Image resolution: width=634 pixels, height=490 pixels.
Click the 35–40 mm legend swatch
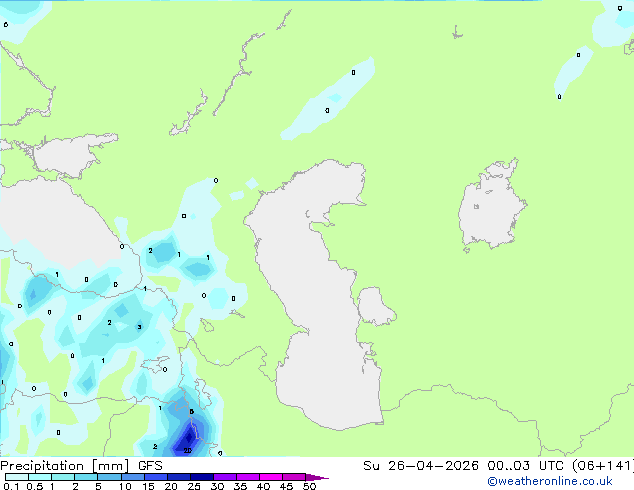[248, 477]
